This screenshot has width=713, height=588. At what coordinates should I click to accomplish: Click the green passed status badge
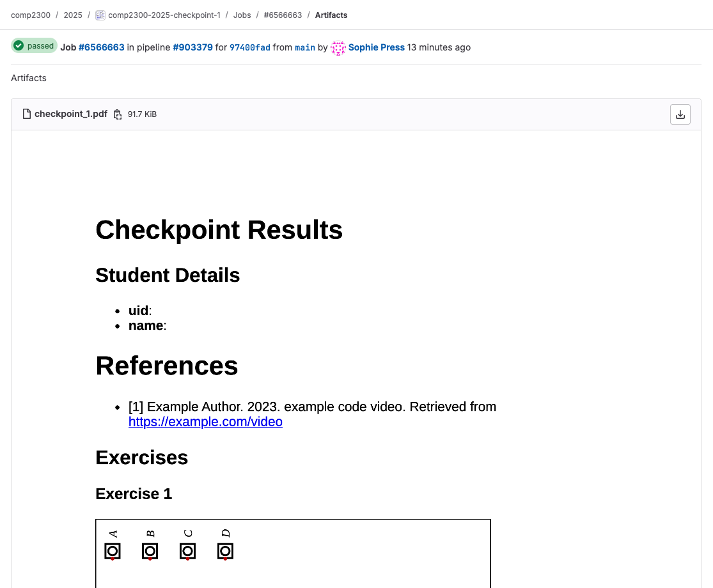35,46
